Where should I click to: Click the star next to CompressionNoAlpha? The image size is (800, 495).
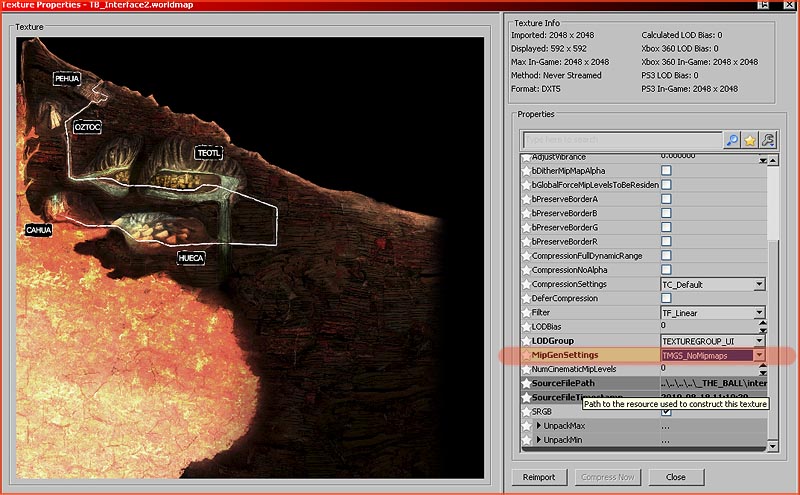pyautogui.click(x=526, y=270)
